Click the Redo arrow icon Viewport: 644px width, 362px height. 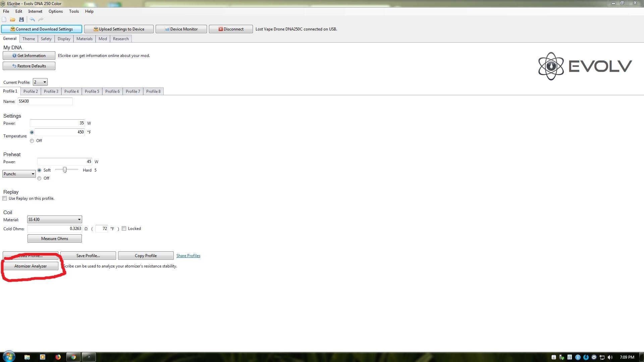pyautogui.click(x=41, y=19)
